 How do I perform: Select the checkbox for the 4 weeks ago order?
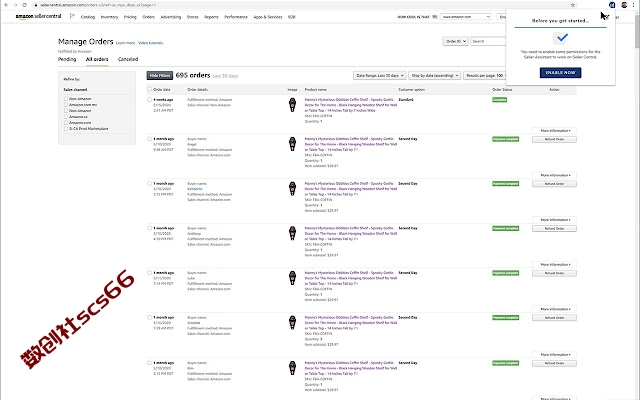pos(149,100)
